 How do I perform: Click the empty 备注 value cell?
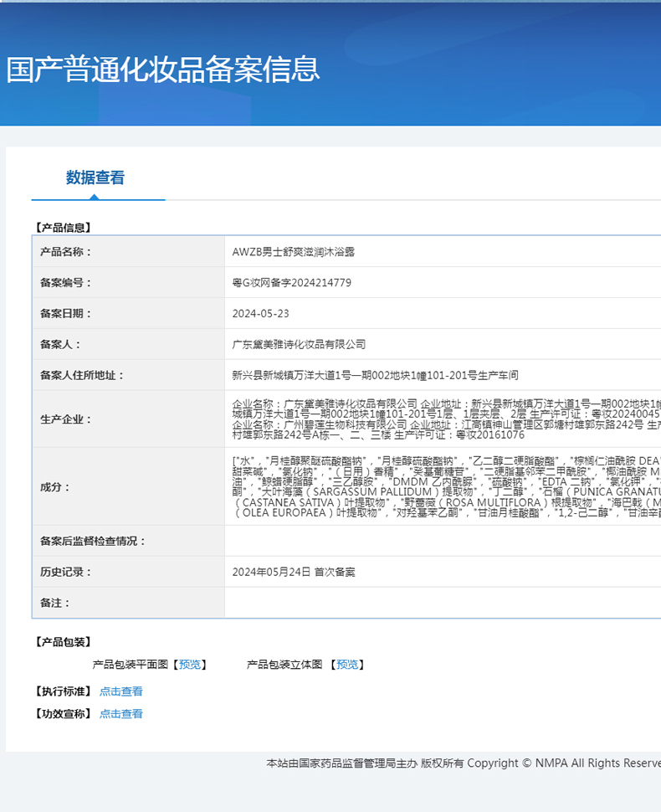442,603
